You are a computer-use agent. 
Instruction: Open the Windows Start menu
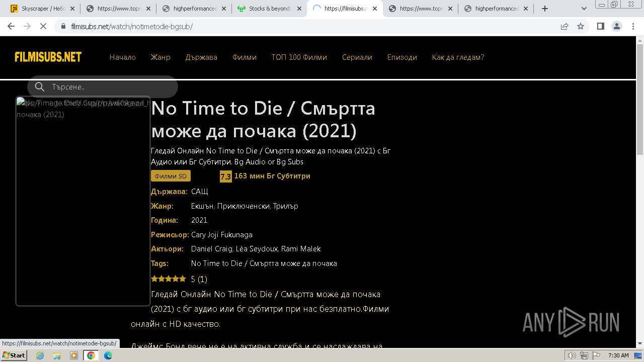tap(14, 355)
